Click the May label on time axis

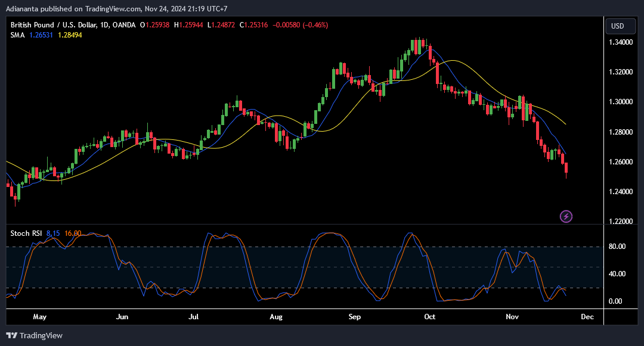pos(39,317)
